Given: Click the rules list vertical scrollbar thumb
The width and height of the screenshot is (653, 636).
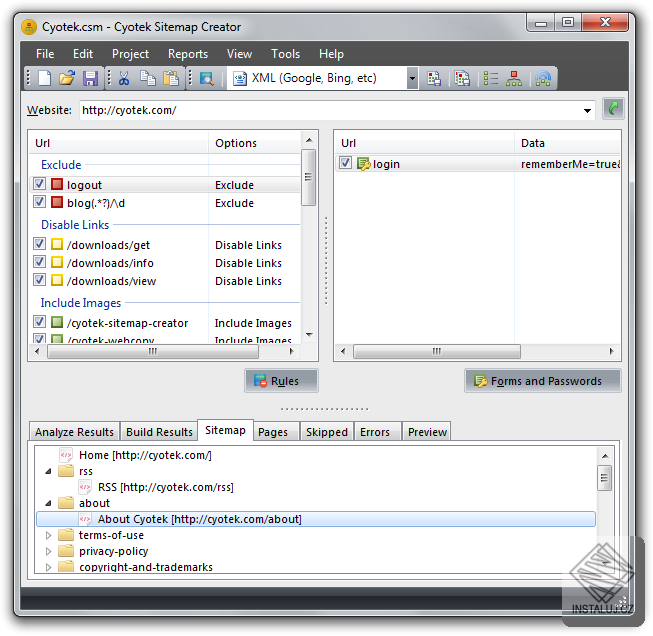Looking at the screenshot, I should coord(308,177).
